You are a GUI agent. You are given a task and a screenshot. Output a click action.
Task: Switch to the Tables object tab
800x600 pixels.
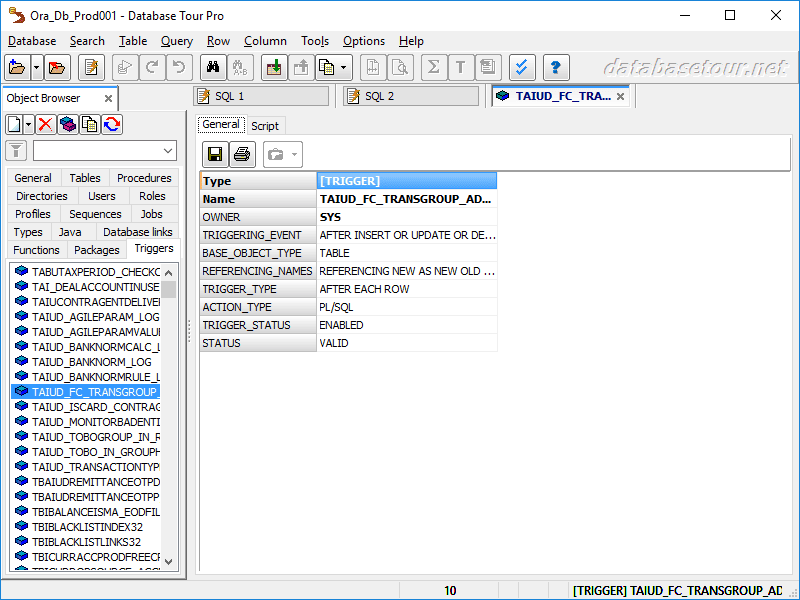click(x=85, y=178)
